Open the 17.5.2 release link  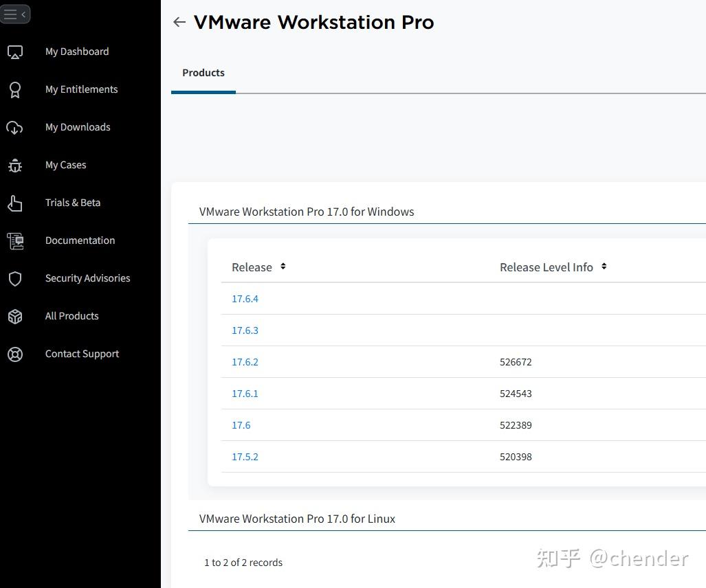245,456
